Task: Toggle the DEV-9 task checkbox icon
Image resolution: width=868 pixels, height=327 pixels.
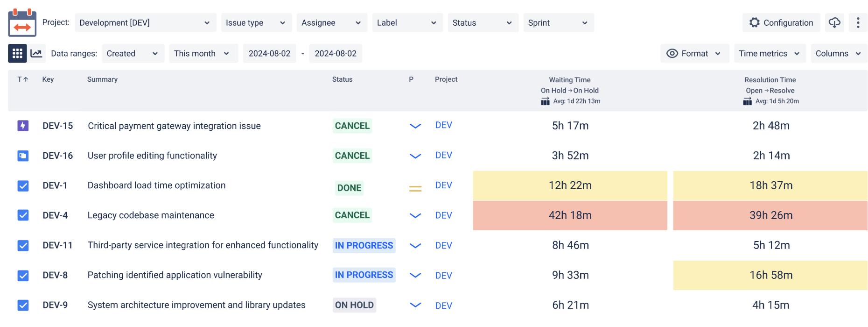Action: pos(23,305)
